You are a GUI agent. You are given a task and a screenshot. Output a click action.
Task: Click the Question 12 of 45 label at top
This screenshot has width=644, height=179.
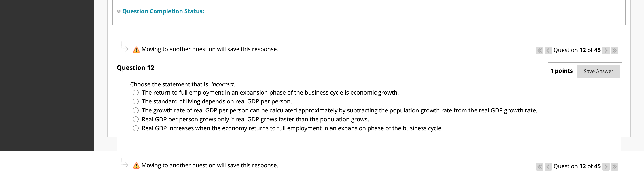(577, 50)
